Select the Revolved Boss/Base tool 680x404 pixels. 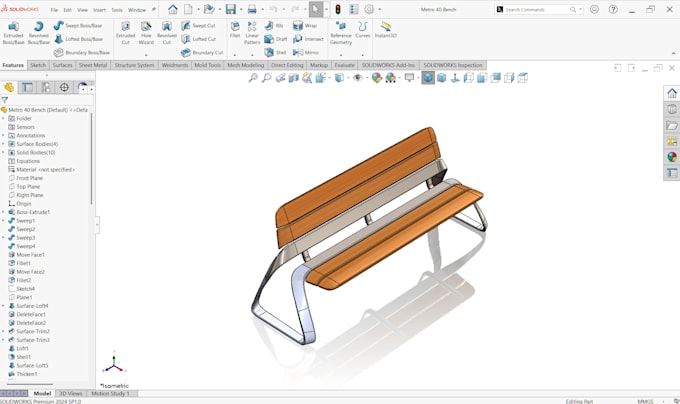tap(39, 33)
